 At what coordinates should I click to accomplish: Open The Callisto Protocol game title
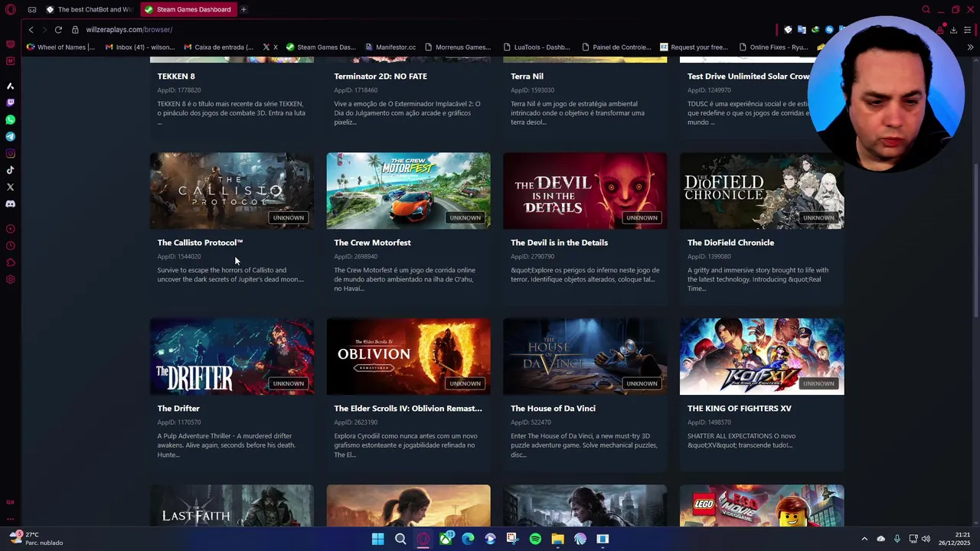coord(200,243)
